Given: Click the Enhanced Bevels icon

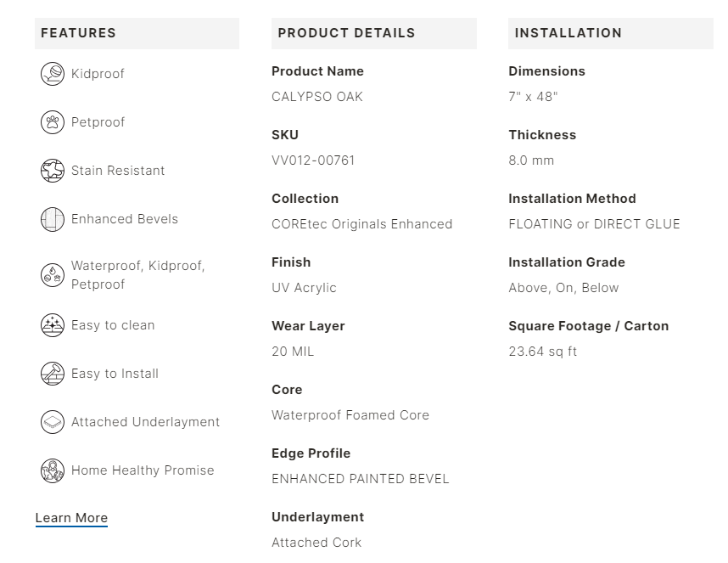Looking at the screenshot, I should (53, 219).
